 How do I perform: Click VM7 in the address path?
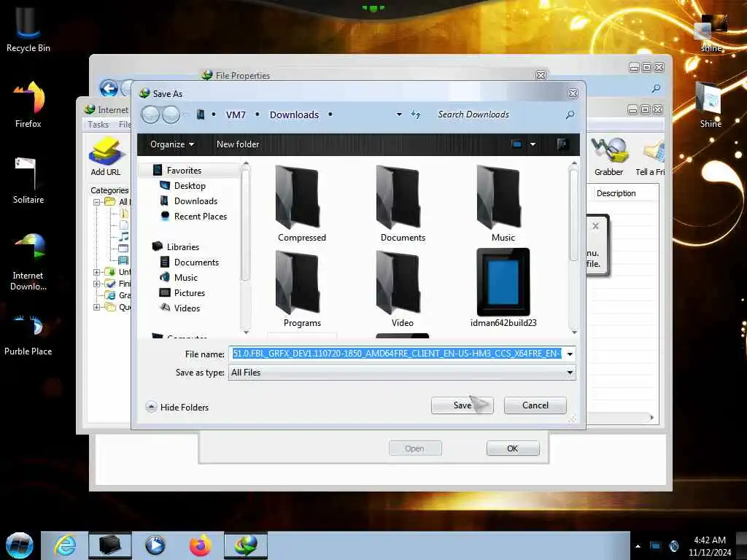tap(236, 114)
